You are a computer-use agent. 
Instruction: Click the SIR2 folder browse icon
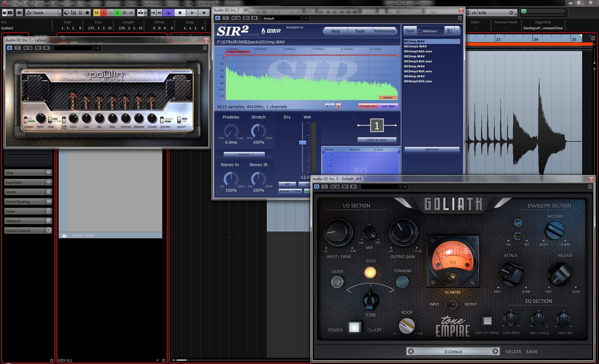click(x=449, y=31)
